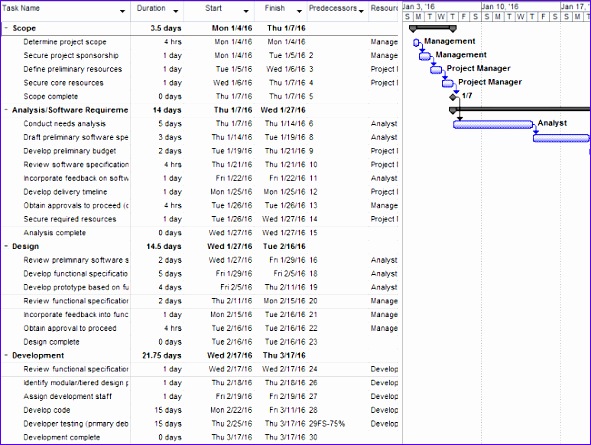This screenshot has height=445, width=591.
Task: Click the 14.5 days Design duration cell
Action: tap(164, 246)
